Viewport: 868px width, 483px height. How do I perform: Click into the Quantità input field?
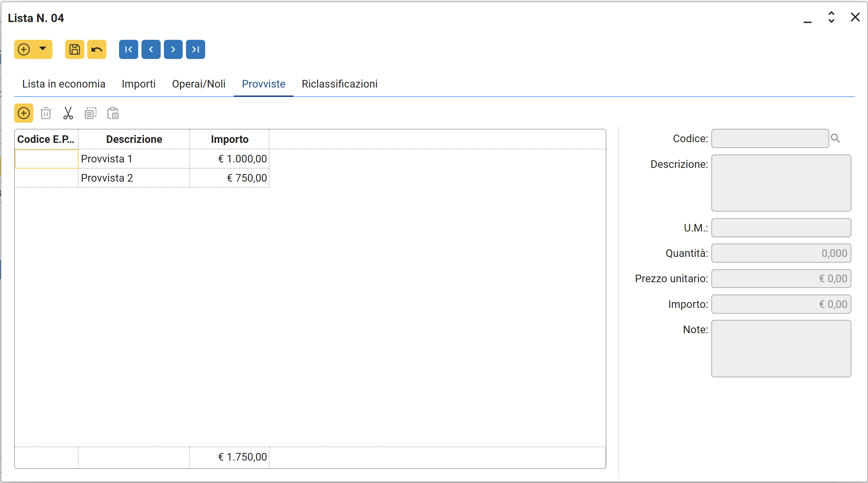tap(781, 253)
